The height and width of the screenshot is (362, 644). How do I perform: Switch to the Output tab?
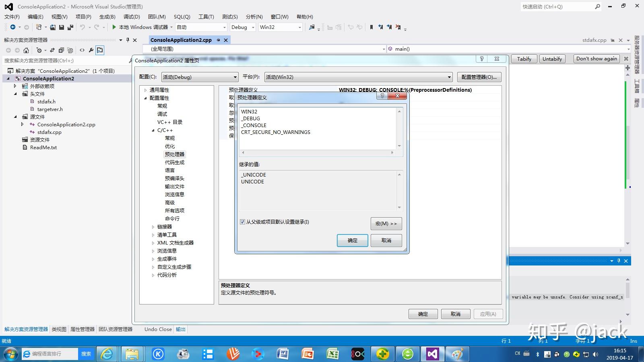pyautogui.click(x=181, y=329)
